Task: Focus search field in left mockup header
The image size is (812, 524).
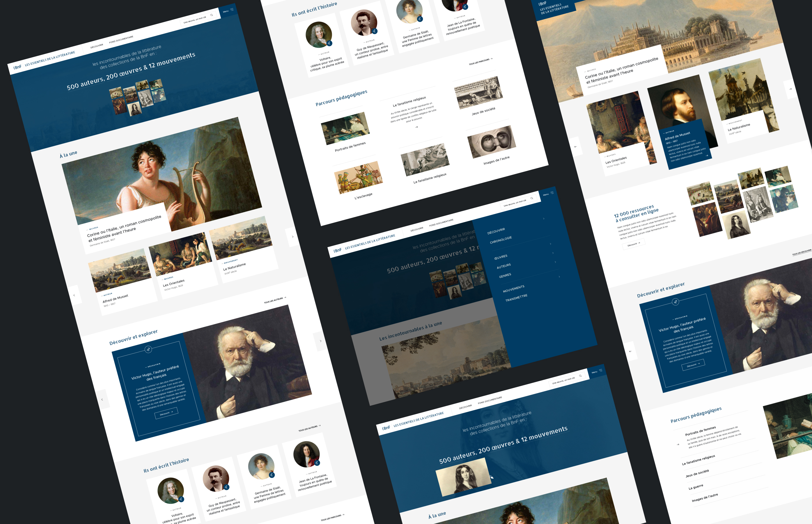Action: pyautogui.click(x=198, y=19)
